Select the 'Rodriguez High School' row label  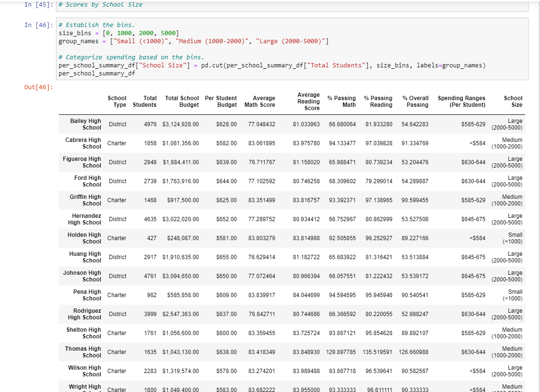click(x=84, y=314)
